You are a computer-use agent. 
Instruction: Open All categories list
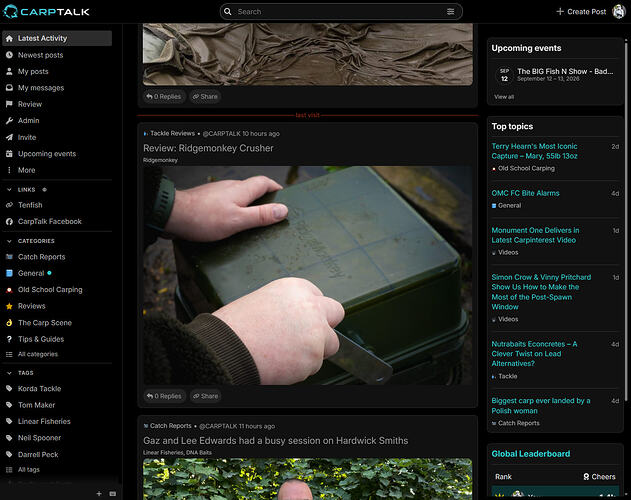[38, 354]
